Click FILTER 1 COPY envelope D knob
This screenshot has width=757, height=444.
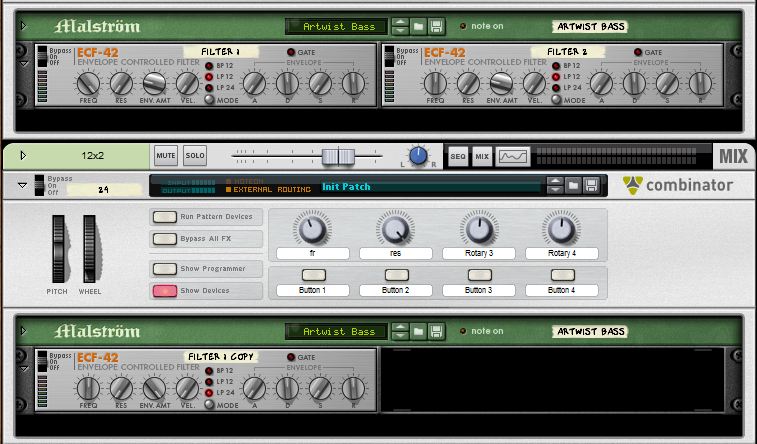[x=287, y=388]
